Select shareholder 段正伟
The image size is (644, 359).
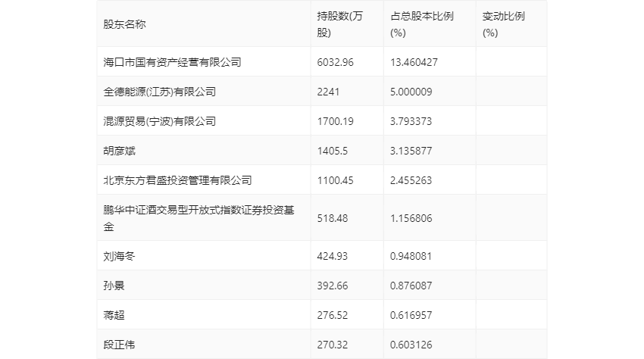click(x=119, y=345)
